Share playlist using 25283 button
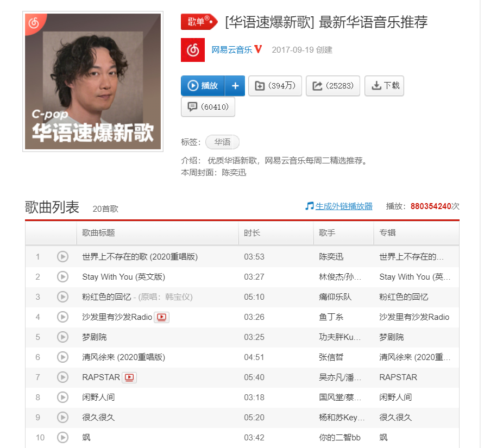This screenshot has width=484, height=448. 333,86
